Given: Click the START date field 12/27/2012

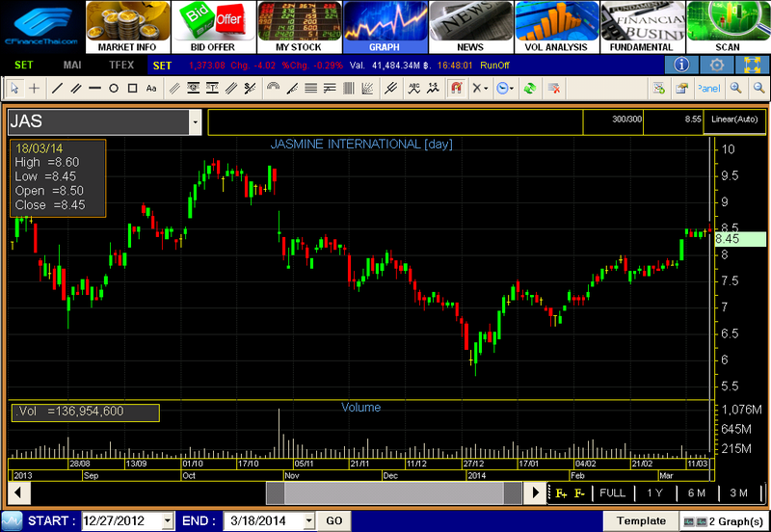Looking at the screenshot, I should pyautogui.click(x=121, y=520).
